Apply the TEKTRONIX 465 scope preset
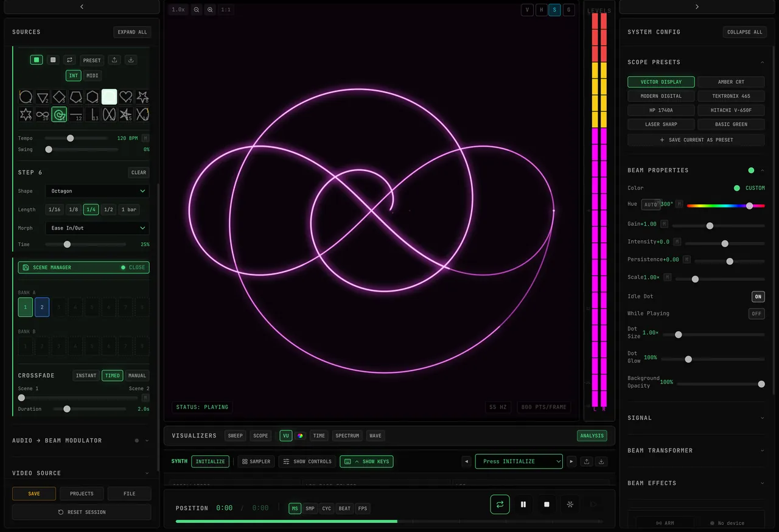779x532 pixels. pos(731,96)
